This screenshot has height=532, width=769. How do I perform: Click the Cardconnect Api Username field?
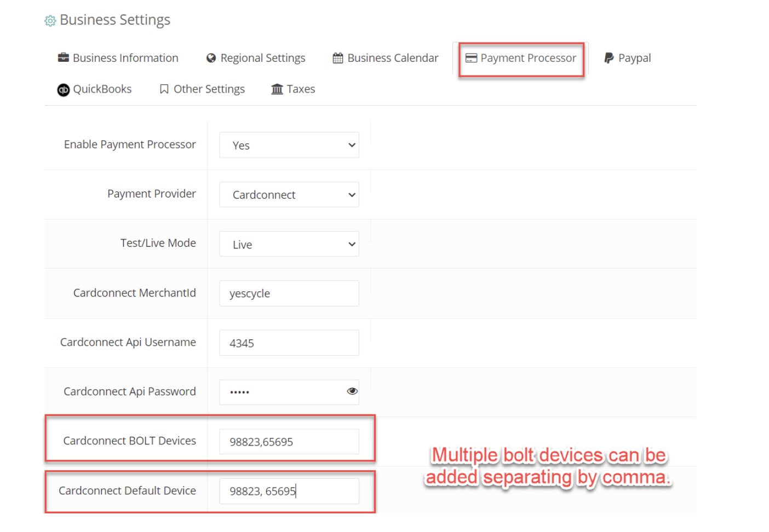tap(289, 343)
